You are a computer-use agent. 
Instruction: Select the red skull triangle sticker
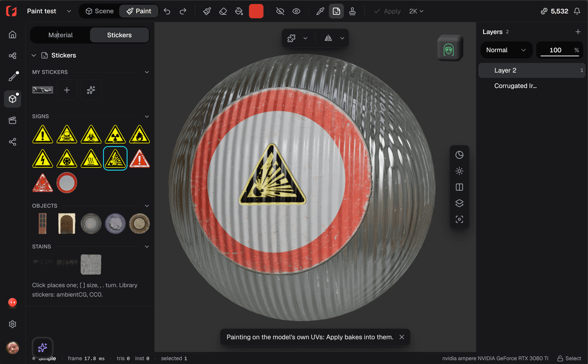43,183
